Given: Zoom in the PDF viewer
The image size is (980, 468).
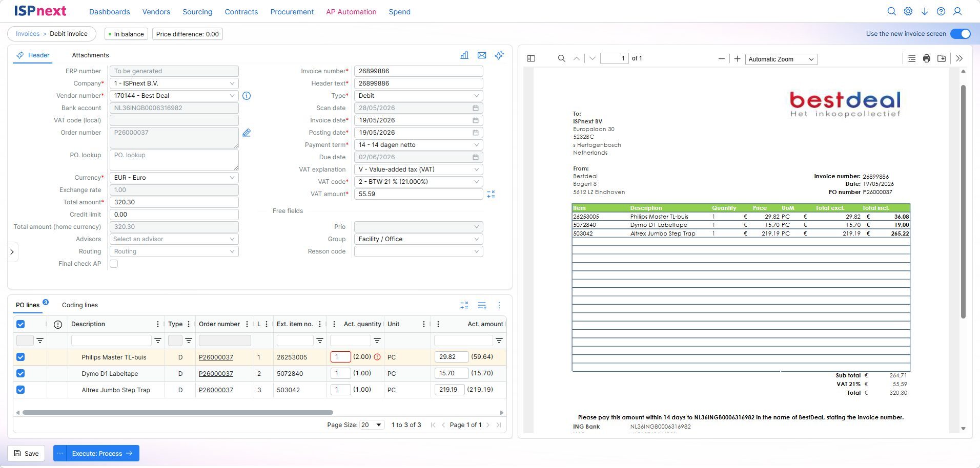Looking at the screenshot, I should tap(737, 59).
